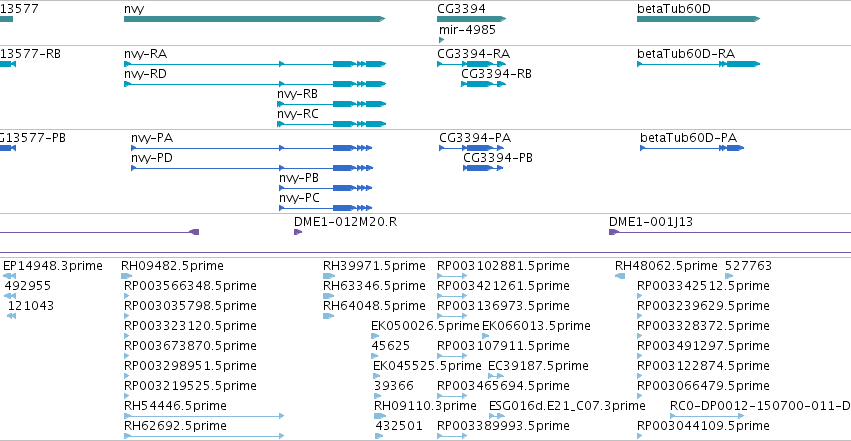Click the nvy-PB protein feature

(x=326, y=188)
